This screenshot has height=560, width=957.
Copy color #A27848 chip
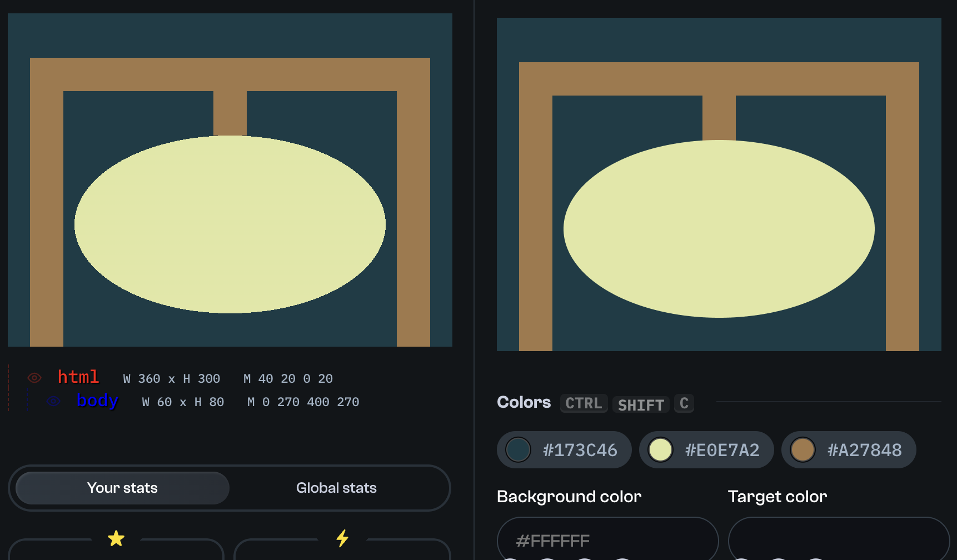pos(849,450)
